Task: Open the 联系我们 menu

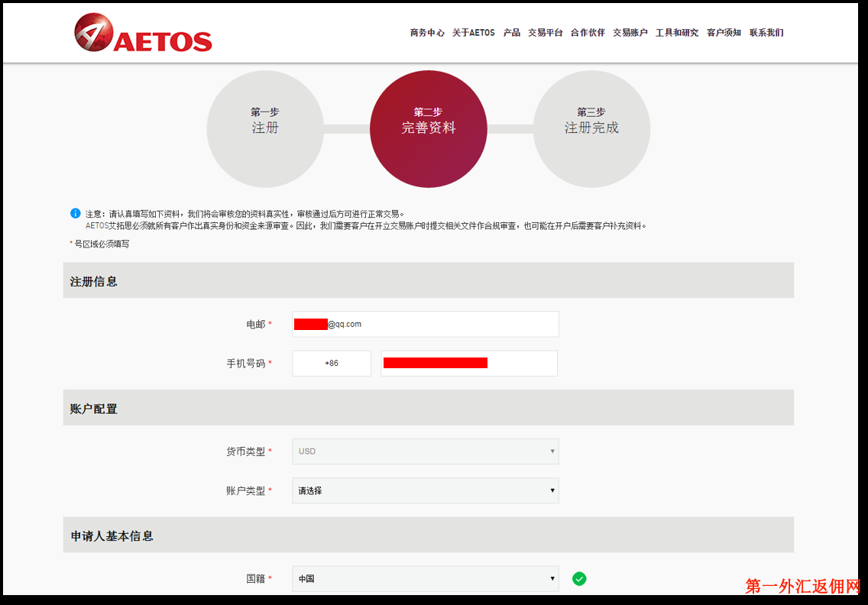Action: [766, 33]
